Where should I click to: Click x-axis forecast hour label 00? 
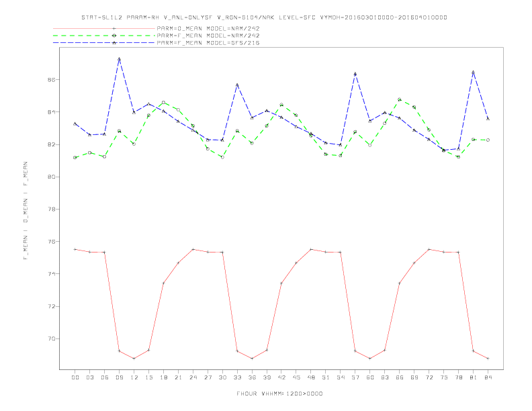[x=75, y=377]
